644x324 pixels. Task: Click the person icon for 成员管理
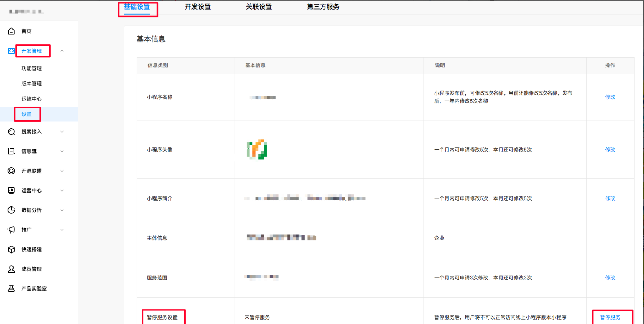tap(11, 269)
